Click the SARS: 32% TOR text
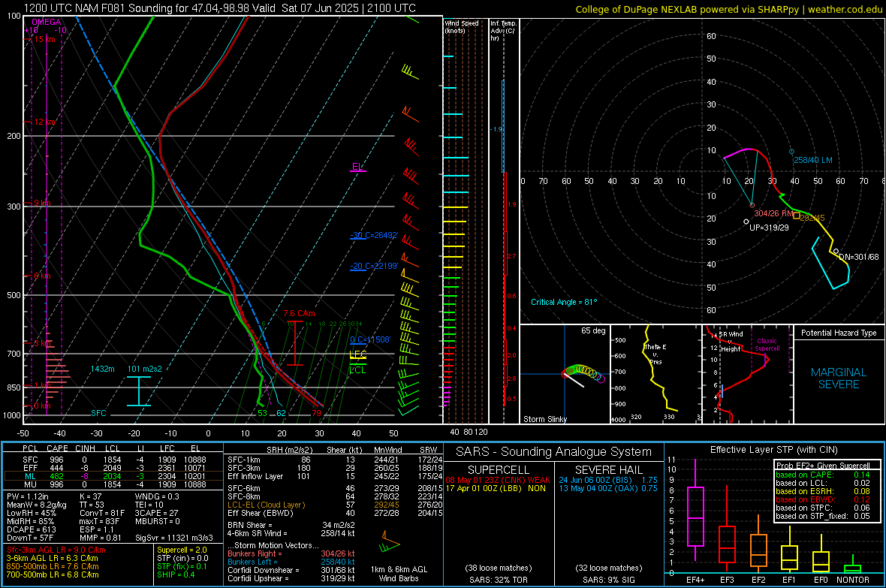The height and width of the screenshot is (588, 886). click(x=499, y=580)
